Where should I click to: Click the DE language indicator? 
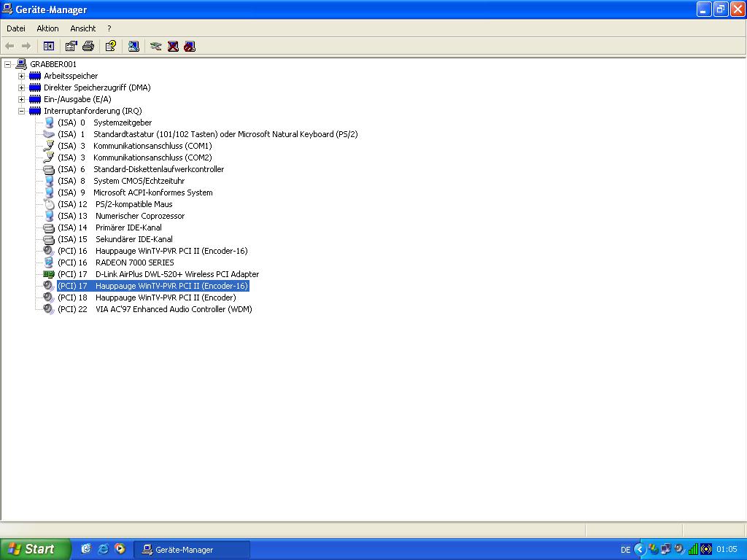(625, 550)
